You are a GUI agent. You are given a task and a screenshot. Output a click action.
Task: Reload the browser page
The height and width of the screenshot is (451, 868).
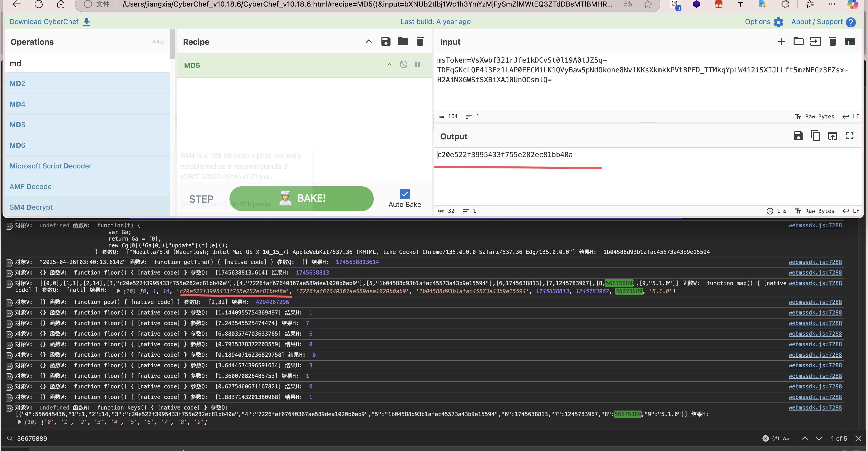coord(39,4)
